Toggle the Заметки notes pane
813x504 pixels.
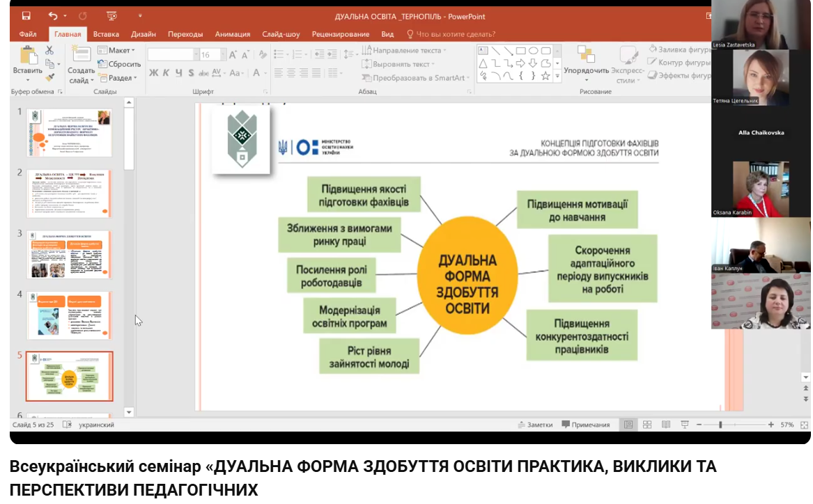click(x=535, y=425)
